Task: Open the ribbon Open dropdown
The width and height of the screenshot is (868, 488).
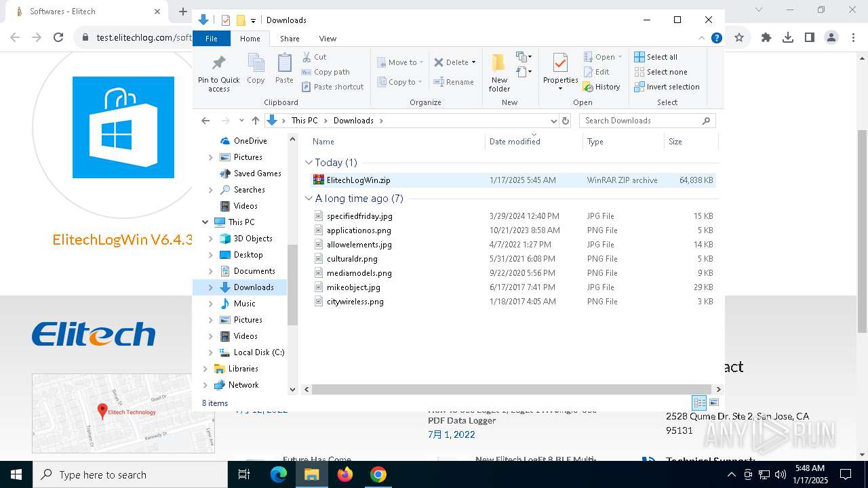Action: 620,57
